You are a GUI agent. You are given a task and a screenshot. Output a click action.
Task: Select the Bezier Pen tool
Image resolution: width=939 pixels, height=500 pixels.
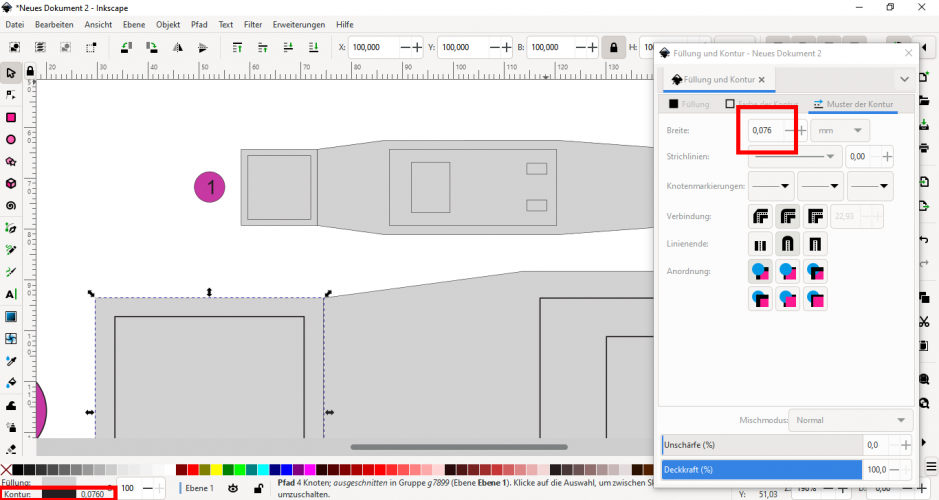(11, 228)
